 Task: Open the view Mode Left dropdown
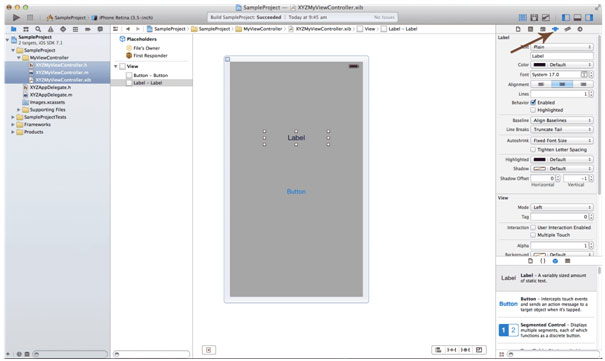(x=562, y=207)
